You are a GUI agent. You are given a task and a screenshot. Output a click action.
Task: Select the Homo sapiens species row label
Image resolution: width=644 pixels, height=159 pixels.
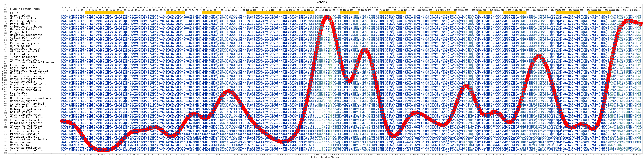[20, 16]
